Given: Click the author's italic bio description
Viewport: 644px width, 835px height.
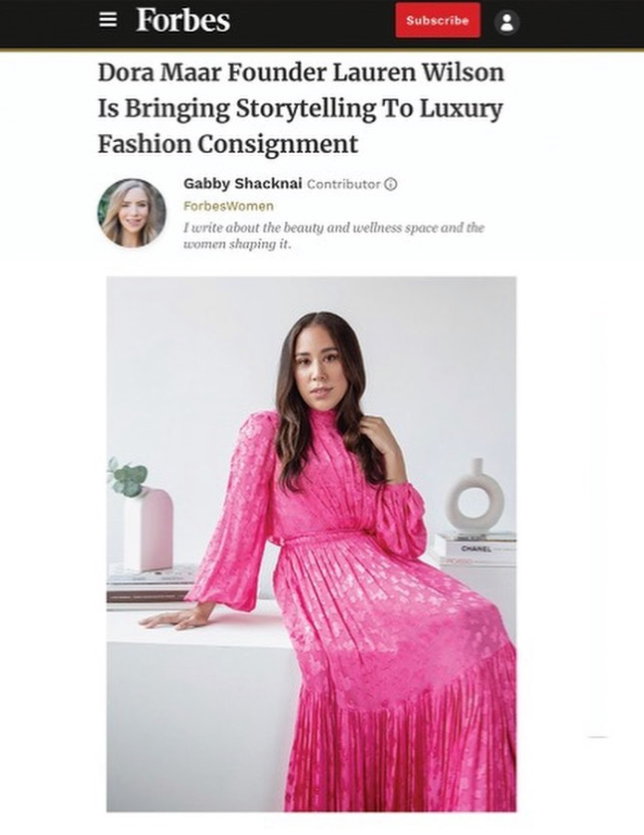Looking at the screenshot, I should pyautogui.click(x=333, y=236).
